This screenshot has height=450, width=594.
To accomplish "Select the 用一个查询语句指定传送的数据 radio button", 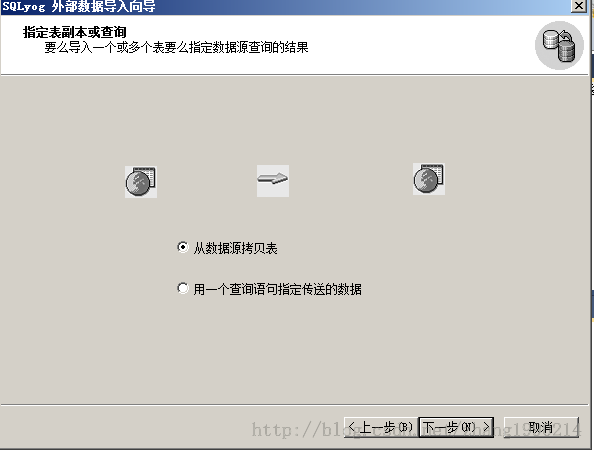I will 183,288.
